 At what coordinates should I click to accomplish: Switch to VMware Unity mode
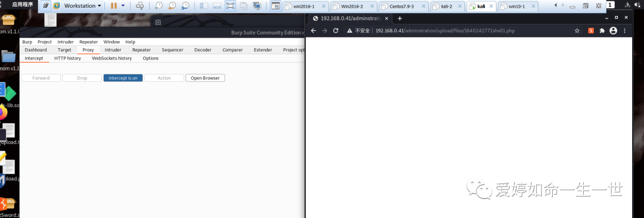tap(243, 6)
